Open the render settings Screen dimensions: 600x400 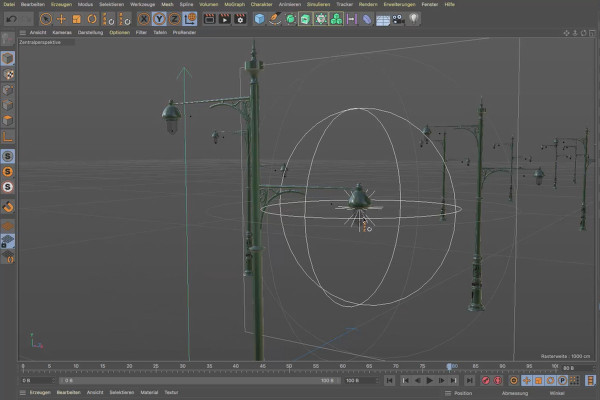pos(240,19)
